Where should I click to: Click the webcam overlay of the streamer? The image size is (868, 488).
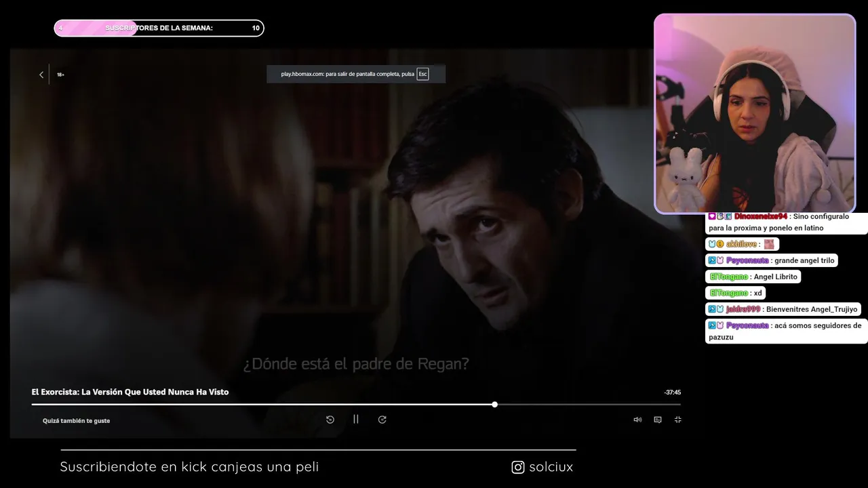pos(755,114)
